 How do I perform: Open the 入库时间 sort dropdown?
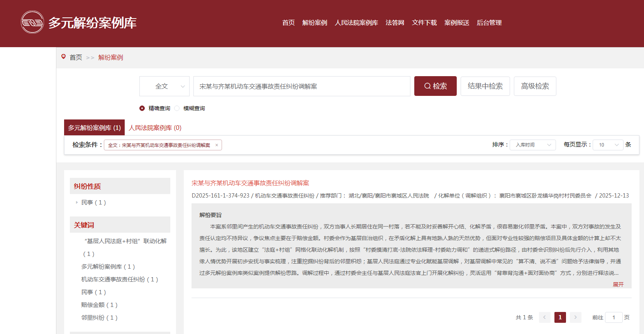tap(532, 145)
